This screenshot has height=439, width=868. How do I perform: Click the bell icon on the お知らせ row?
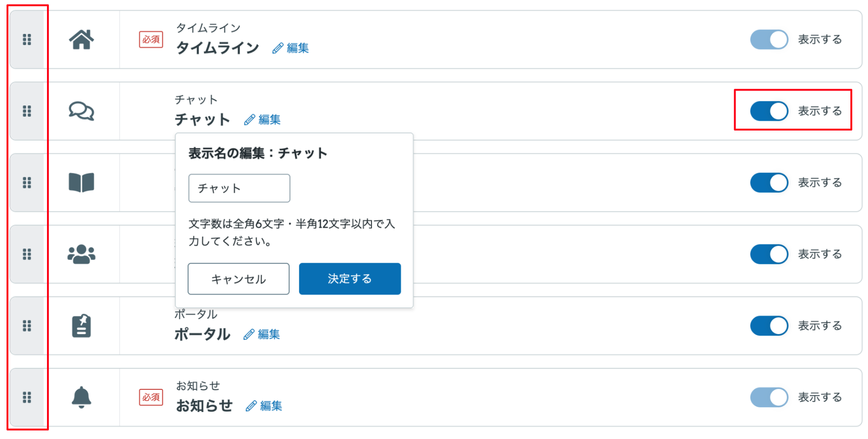(82, 397)
